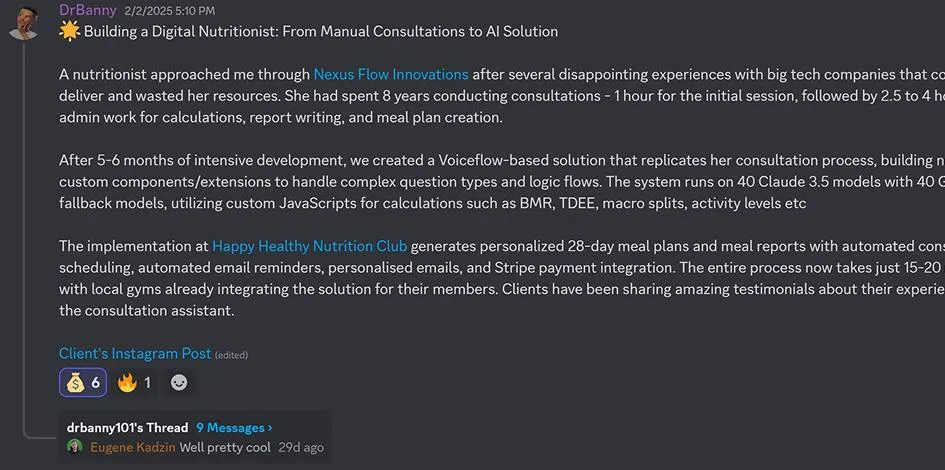Click the message timestamp 2/2/2025 5:10 PM

169,11
